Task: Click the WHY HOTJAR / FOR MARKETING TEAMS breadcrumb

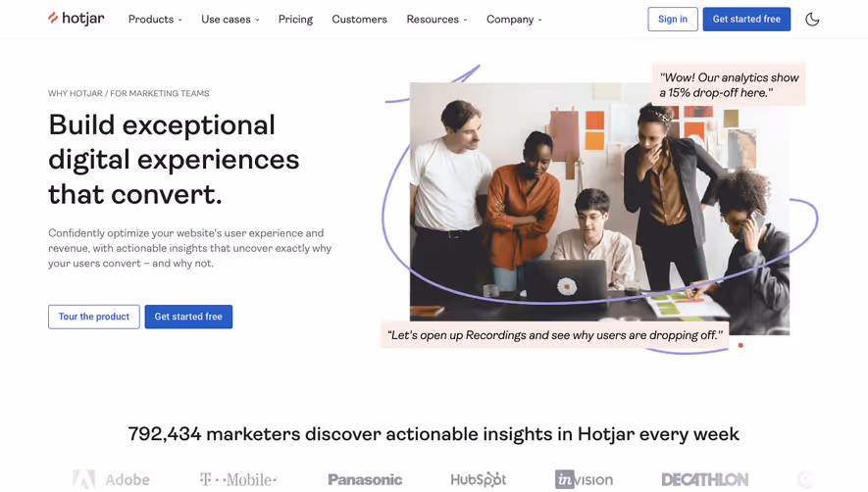Action: click(x=128, y=93)
